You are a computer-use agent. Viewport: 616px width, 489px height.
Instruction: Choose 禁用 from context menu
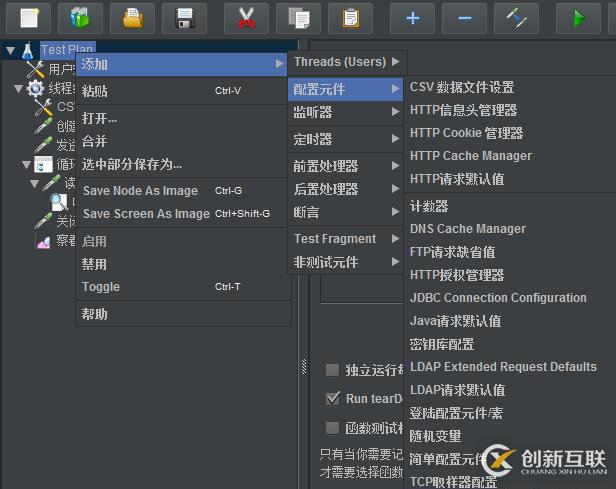coord(183,264)
